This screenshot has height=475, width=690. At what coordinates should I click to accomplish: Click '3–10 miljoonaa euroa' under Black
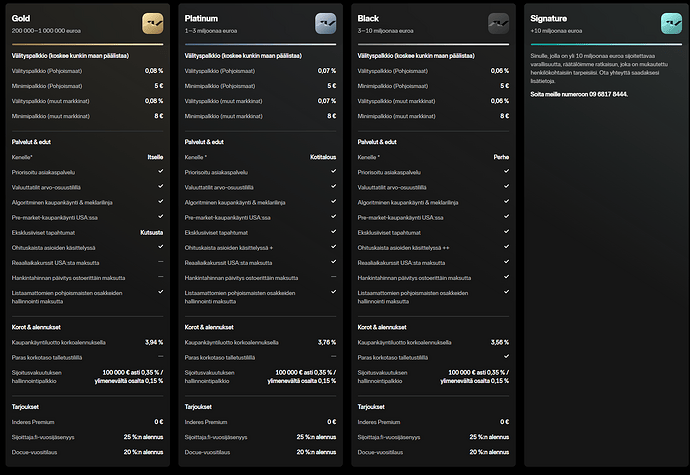click(385, 31)
